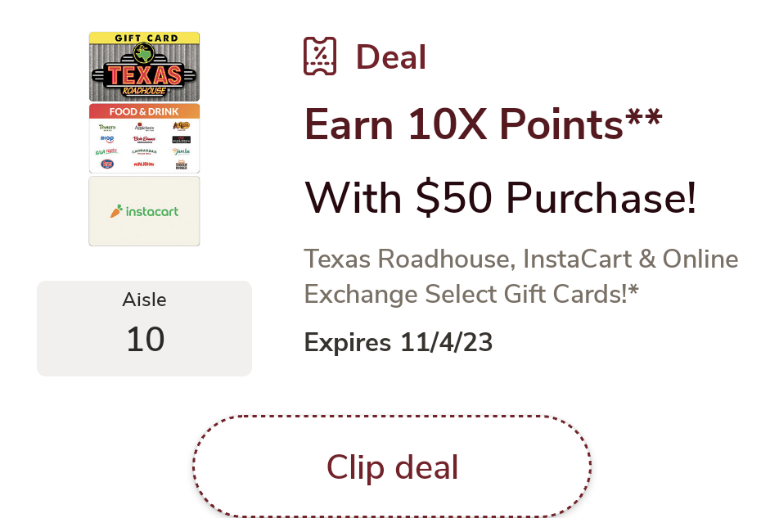Image resolution: width=779 pixels, height=532 pixels.
Task: Click the IHOP logo
Action: [107, 139]
